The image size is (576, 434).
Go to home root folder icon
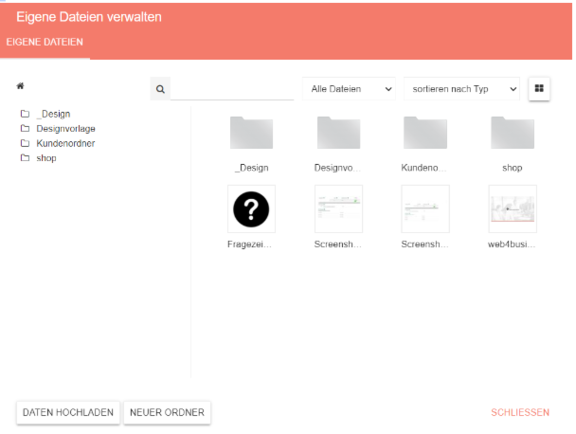click(x=20, y=86)
